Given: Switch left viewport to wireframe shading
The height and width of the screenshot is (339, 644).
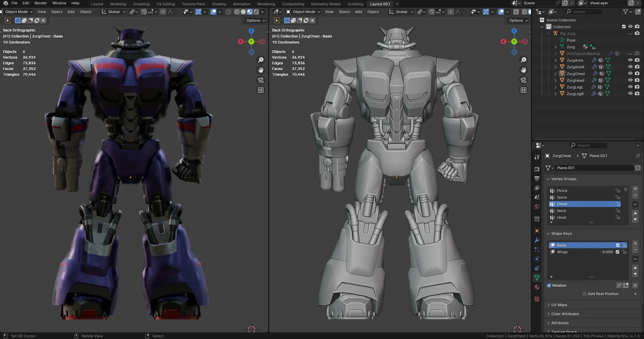Looking at the screenshot, I should coord(237,12).
